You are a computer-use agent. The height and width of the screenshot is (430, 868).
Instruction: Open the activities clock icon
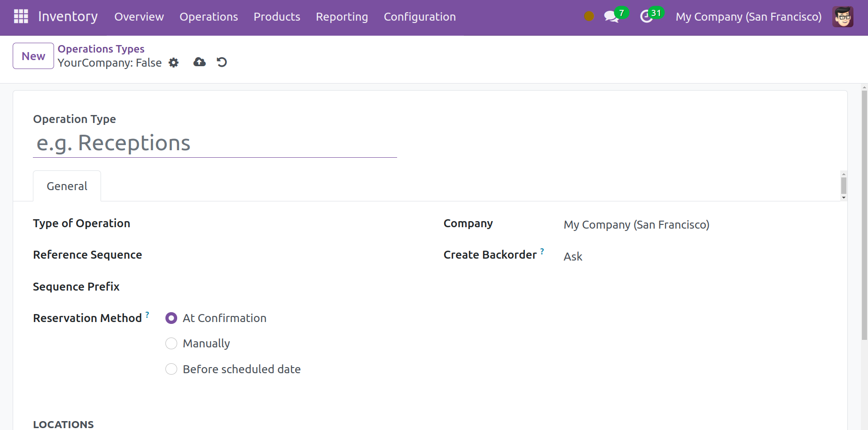(x=647, y=17)
